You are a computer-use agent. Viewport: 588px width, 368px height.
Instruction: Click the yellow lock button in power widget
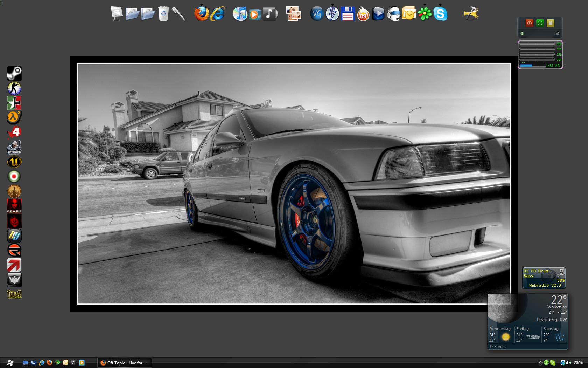pyautogui.click(x=551, y=23)
